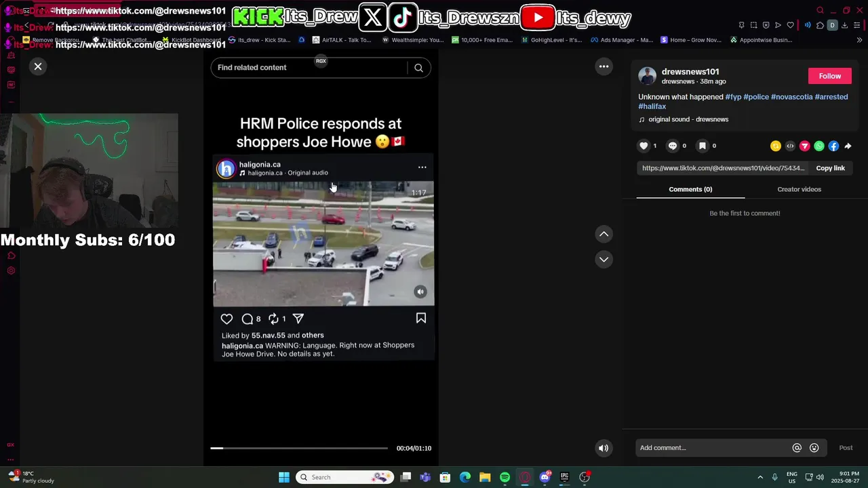Click the video link URL field
Screen dimensions: 868x488
tap(723, 168)
